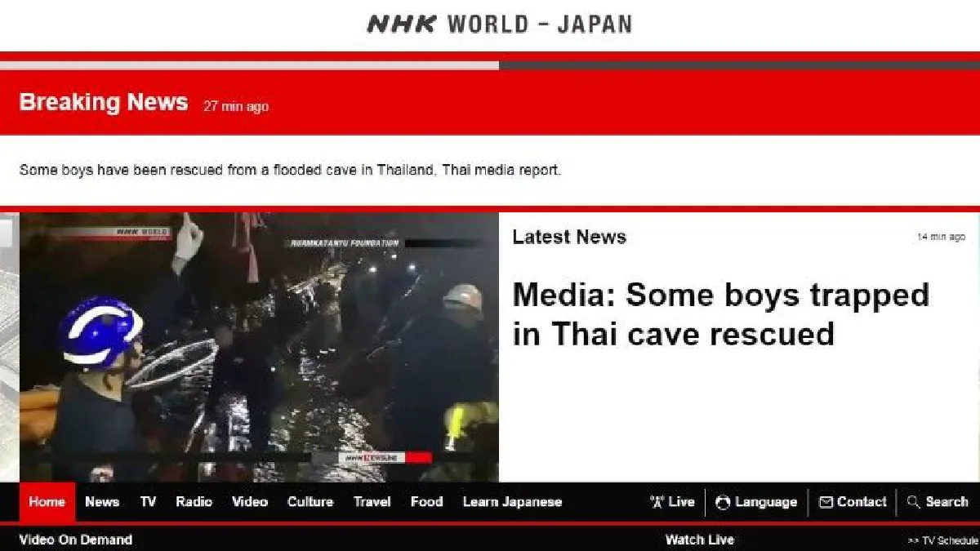Select Radio in the navigation bar
Image resolution: width=980 pixels, height=551 pixels.
click(194, 502)
